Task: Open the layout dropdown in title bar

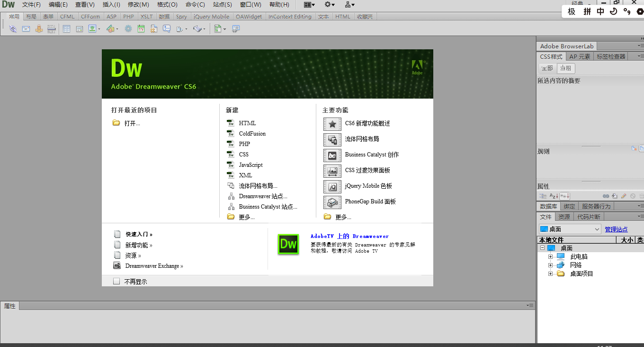Action: click(x=309, y=5)
